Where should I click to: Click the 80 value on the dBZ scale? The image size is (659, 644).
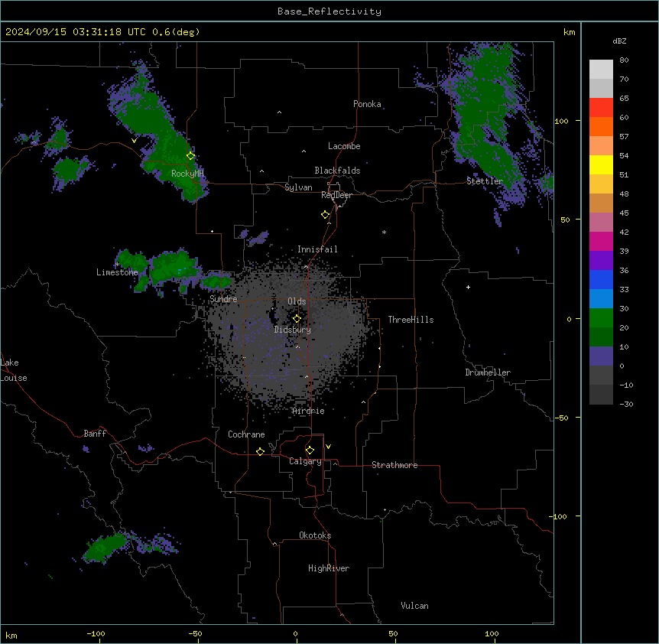click(624, 60)
